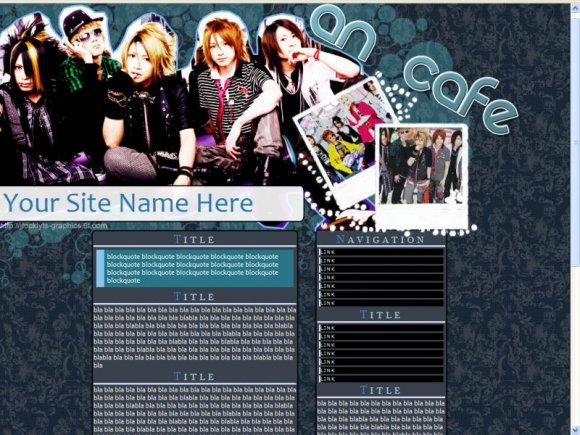This screenshot has width=580, height=435.
Task: Open the second LINK under Navigation
Action: [381, 261]
